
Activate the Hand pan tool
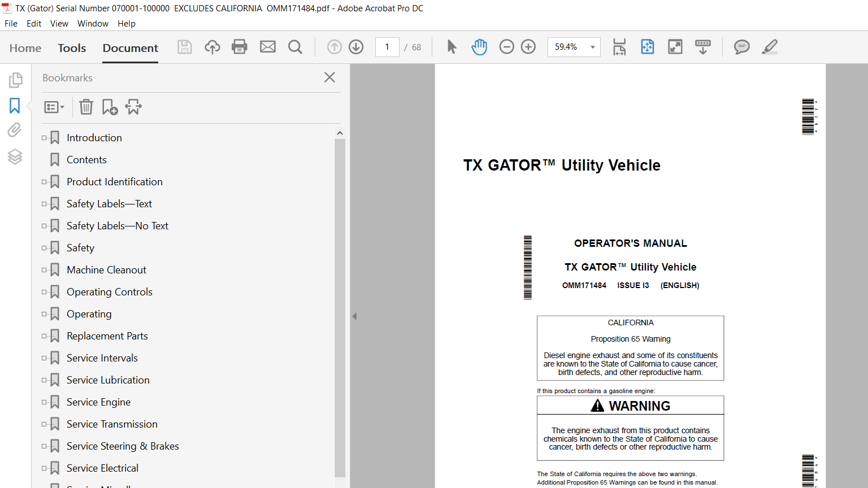click(479, 47)
